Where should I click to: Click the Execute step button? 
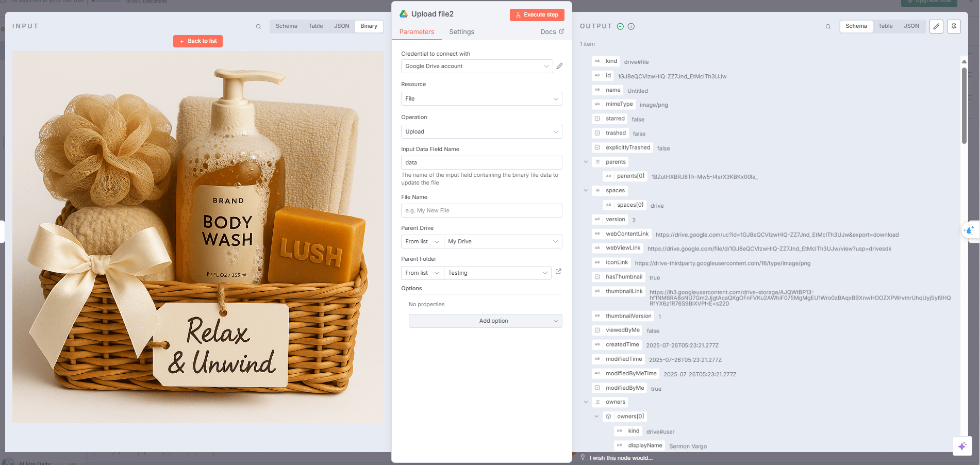click(x=537, y=15)
